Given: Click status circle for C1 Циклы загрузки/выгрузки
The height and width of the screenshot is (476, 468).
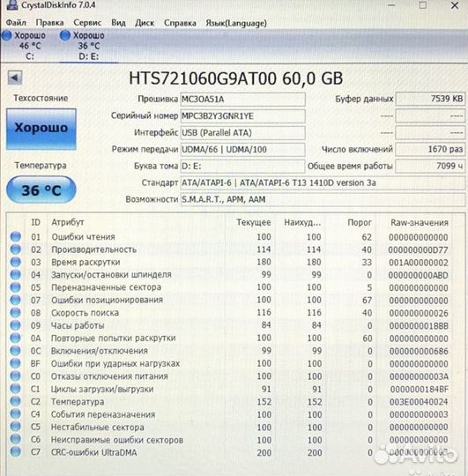Looking at the screenshot, I should coord(16,389).
